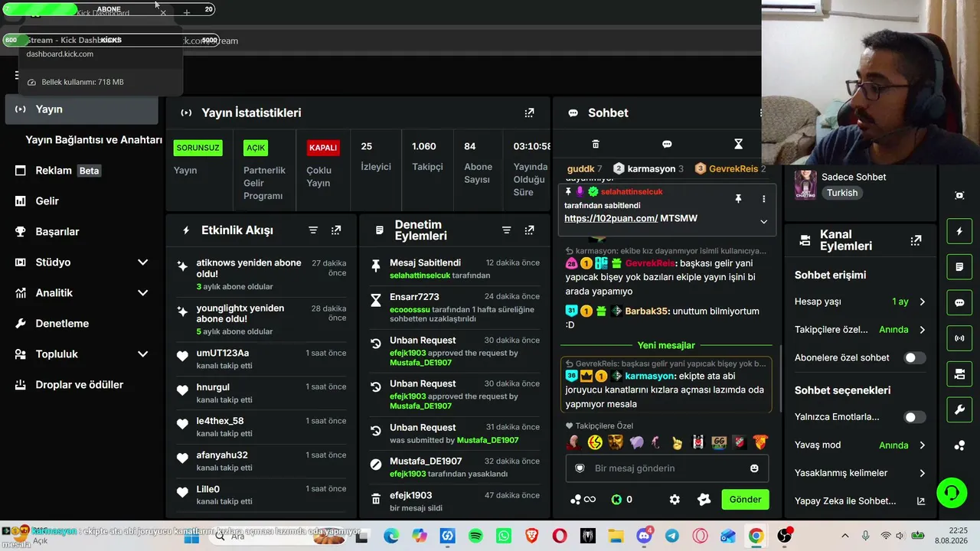
Task: Toggle Yalnızca Emotlarla switch
Action: (x=914, y=417)
